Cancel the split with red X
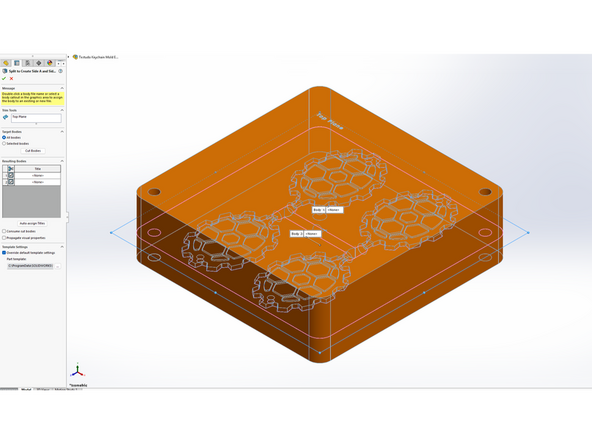 point(11,79)
